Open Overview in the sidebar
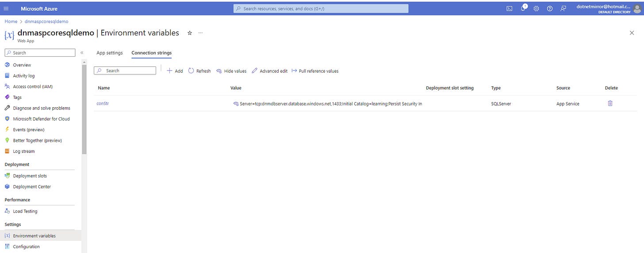Image resolution: width=644 pixels, height=253 pixels. [x=22, y=65]
